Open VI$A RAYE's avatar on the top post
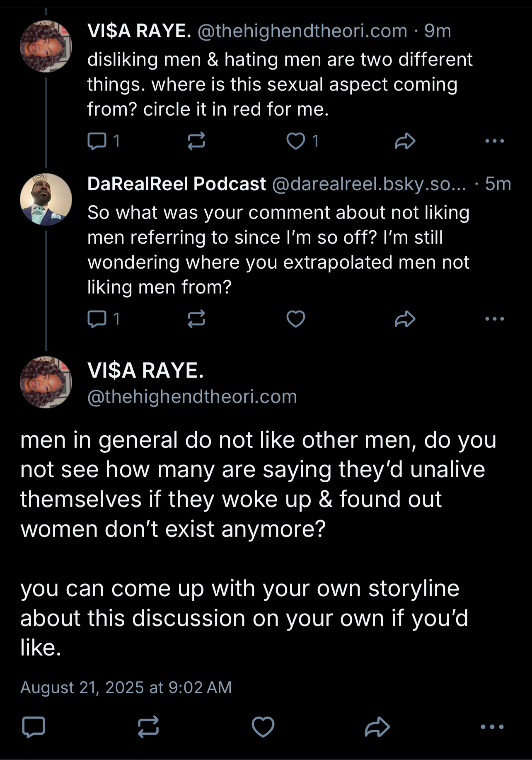 click(x=46, y=46)
